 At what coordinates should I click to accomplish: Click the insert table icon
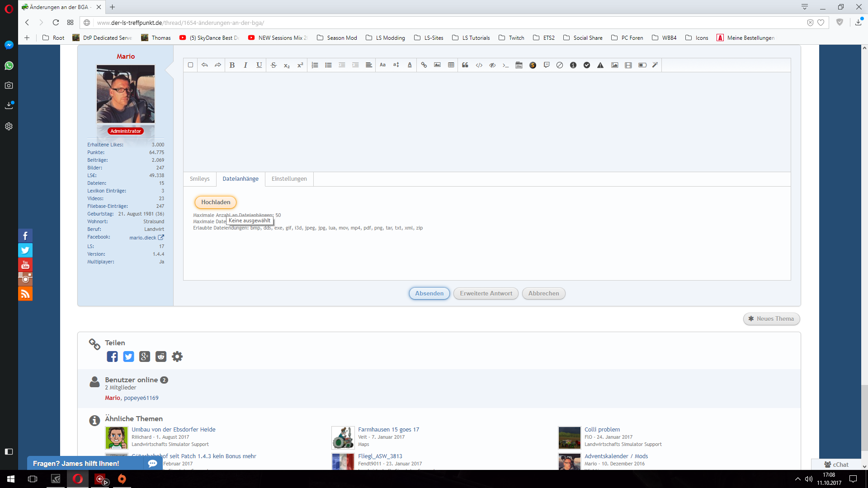[451, 65]
